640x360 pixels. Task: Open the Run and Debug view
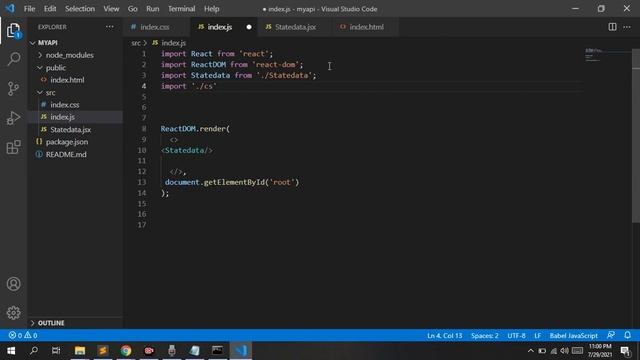(x=13, y=118)
